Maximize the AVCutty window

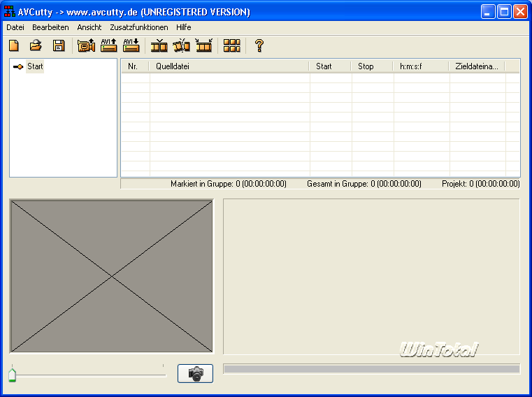[504, 12]
